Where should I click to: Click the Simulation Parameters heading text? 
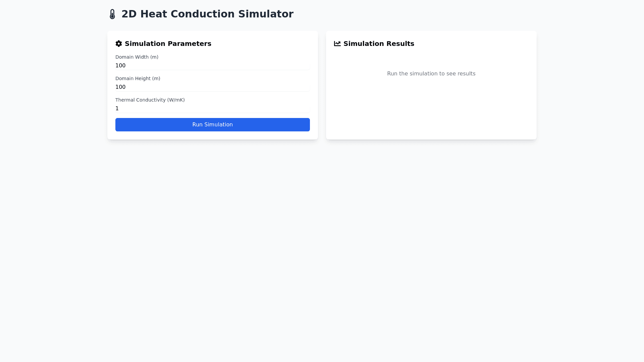point(168,44)
